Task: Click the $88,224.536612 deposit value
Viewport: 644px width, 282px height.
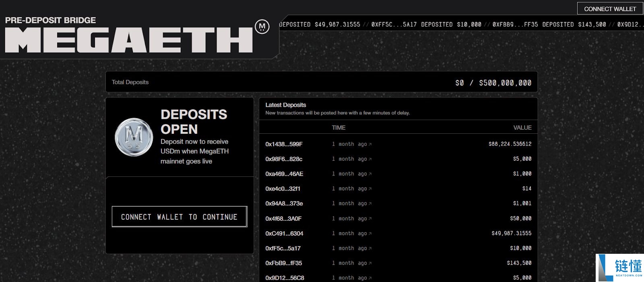Action: click(510, 144)
